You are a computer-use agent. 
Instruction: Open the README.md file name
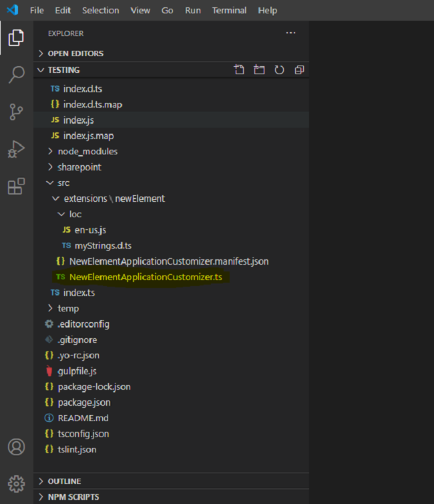point(83,418)
